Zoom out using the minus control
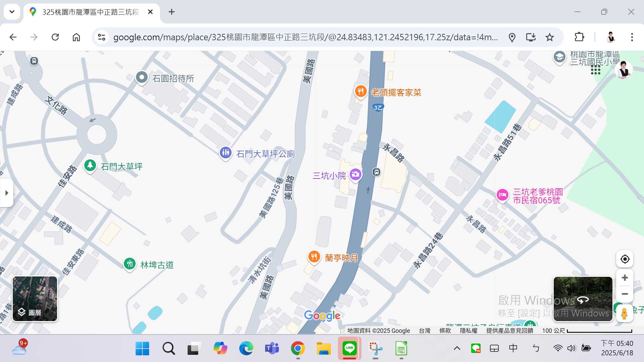The image size is (644, 362). coord(624,294)
